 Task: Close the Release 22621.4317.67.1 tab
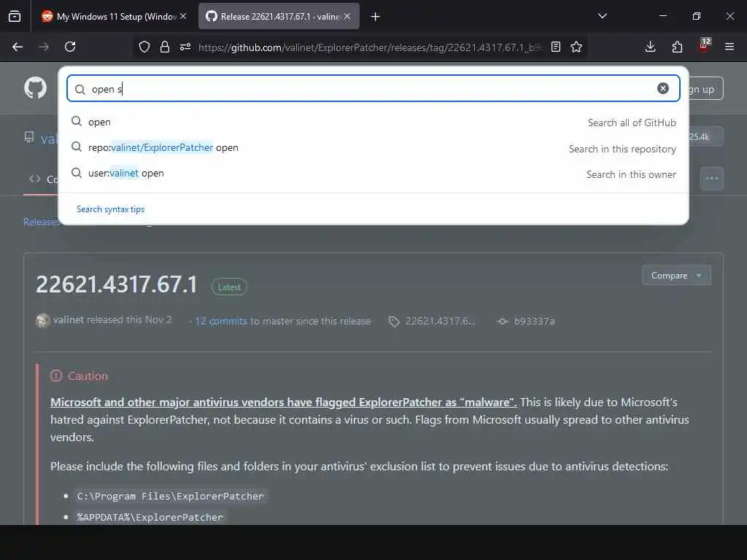(347, 16)
